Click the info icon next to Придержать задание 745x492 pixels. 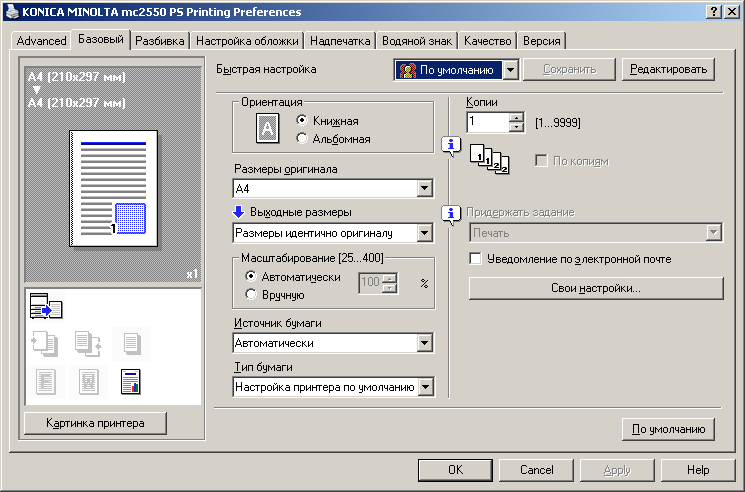point(451,215)
